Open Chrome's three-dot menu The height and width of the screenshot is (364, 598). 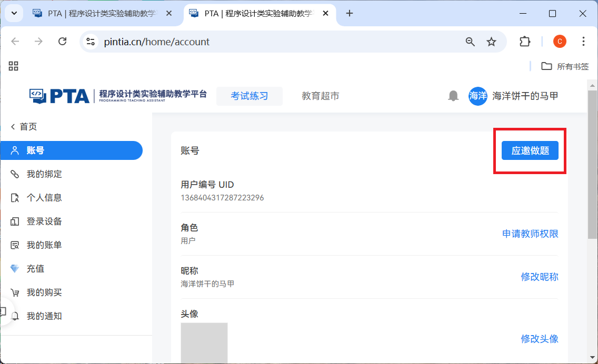pos(583,42)
